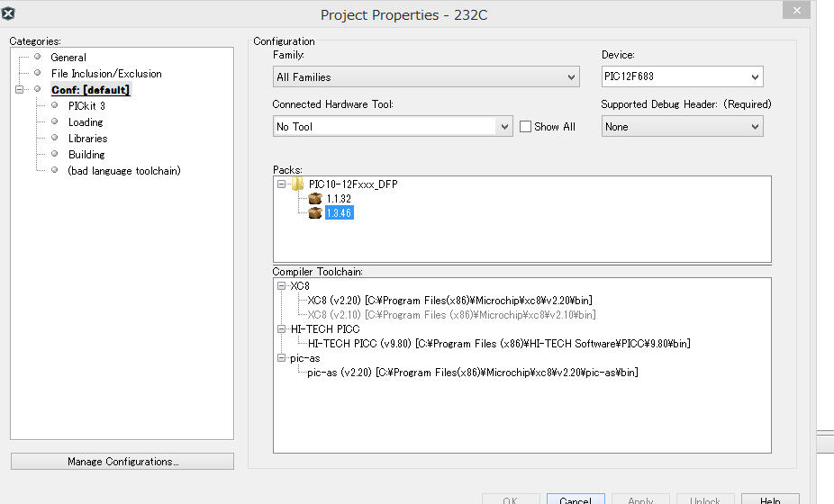
Task: Select the pack version 1.1.32 icon
Action: [x=315, y=199]
